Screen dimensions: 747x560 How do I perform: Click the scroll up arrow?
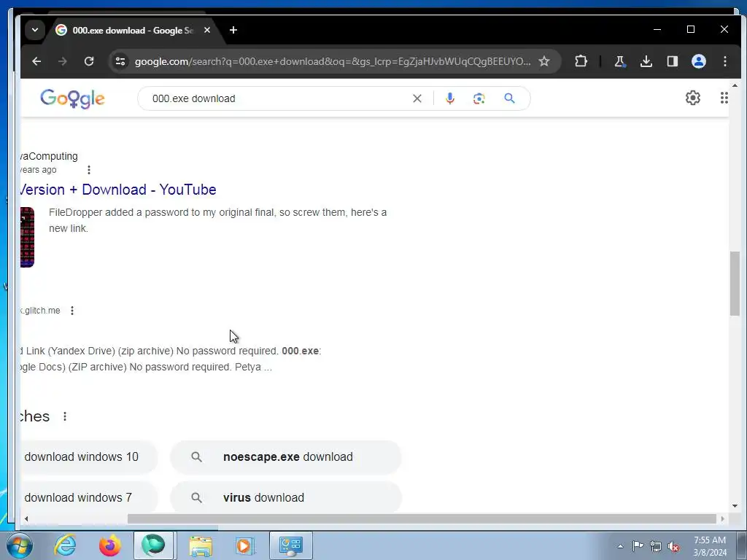[735, 86]
